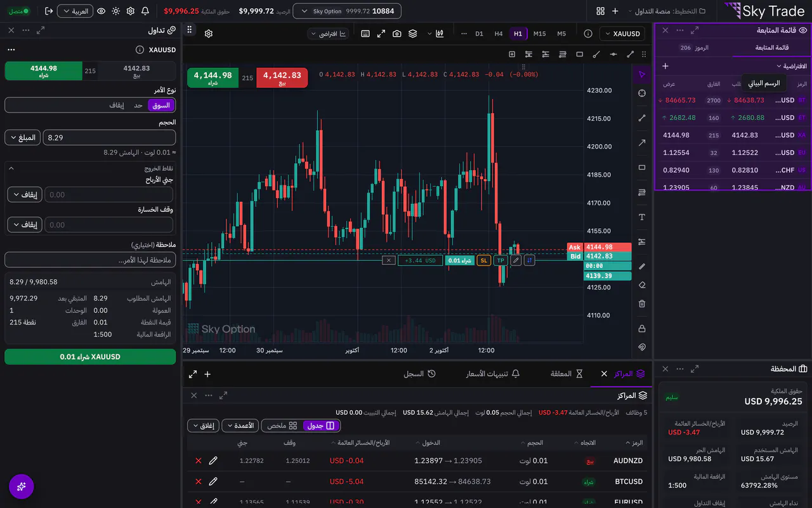Close the BTCUSD position with red X
Image resolution: width=812 pixels, height=508 pixels.
point(199,482)
